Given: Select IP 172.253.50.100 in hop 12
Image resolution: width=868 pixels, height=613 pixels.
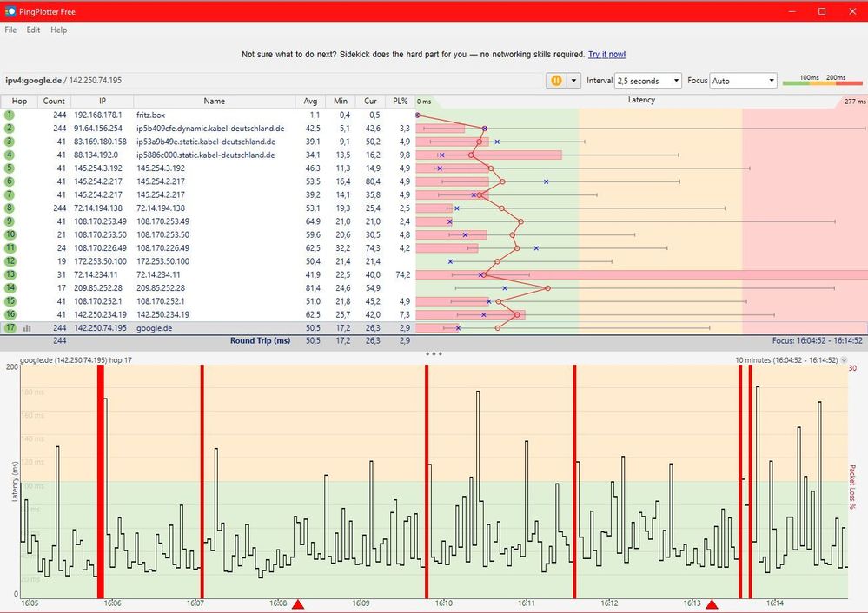Looking at the screenshot, I should click(x=100, y=261).
